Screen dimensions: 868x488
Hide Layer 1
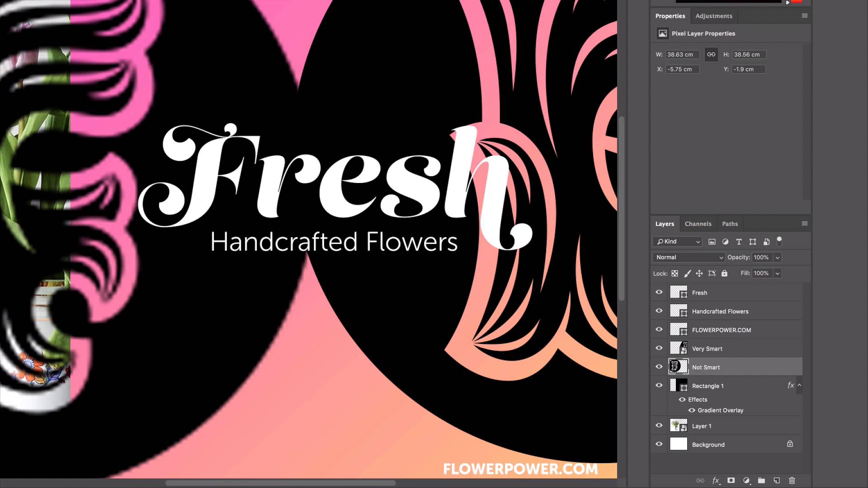click(659, 426)
